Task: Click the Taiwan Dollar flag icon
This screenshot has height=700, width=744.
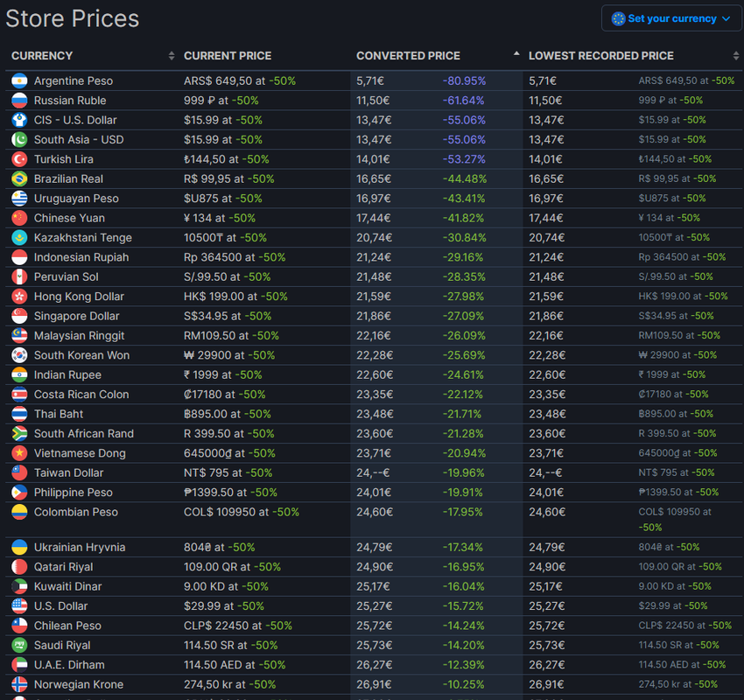Action: tap(19, 472)
